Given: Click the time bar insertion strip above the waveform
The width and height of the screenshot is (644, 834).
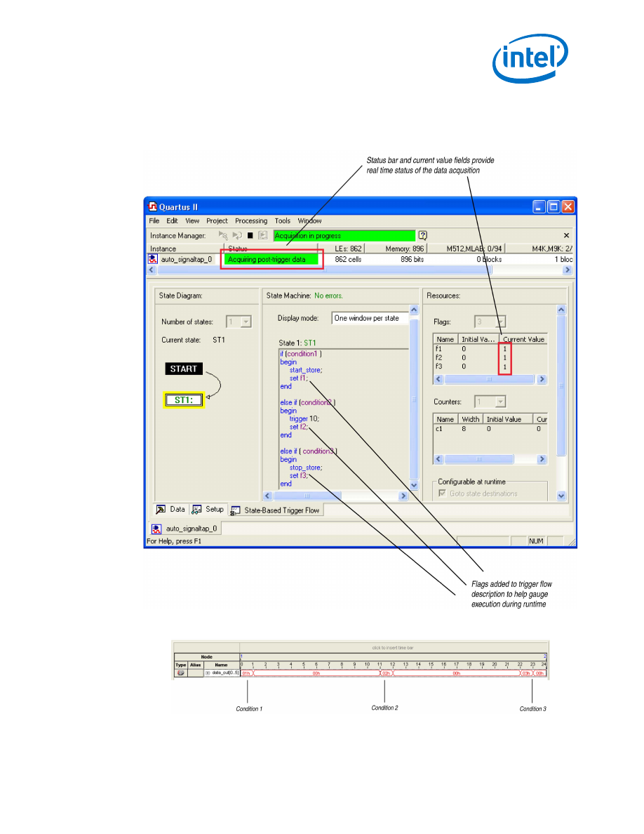Looking at the screenshot, I should (x=394, y=647).
